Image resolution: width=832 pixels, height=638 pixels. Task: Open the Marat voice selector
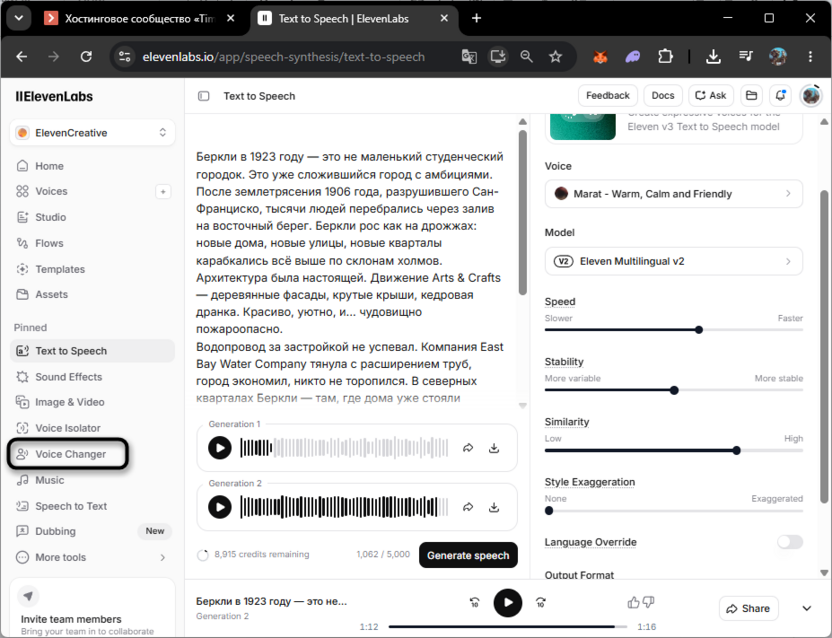pyautogui.click(x=673, y=194)
